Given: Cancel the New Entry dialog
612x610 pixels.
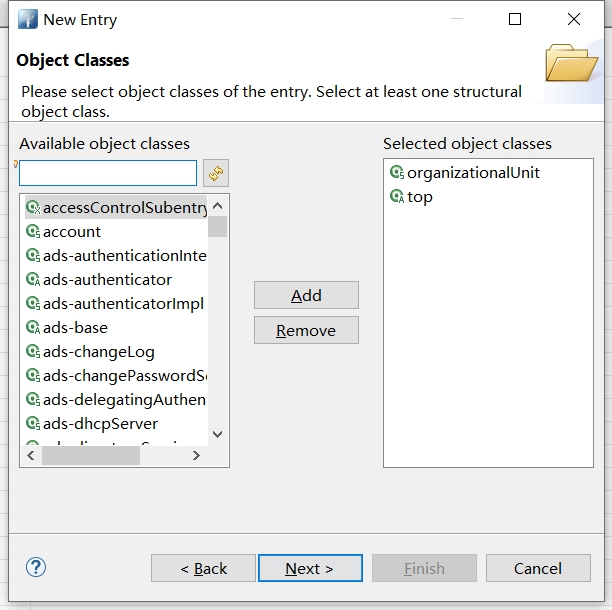Looking at the screenshot, I should click(537, 568).
